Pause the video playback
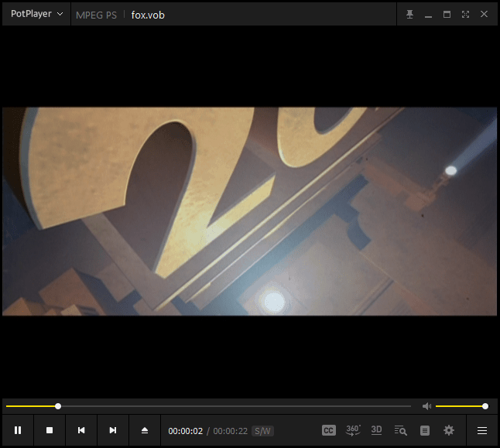500x448 pixels. coord(18,430)
